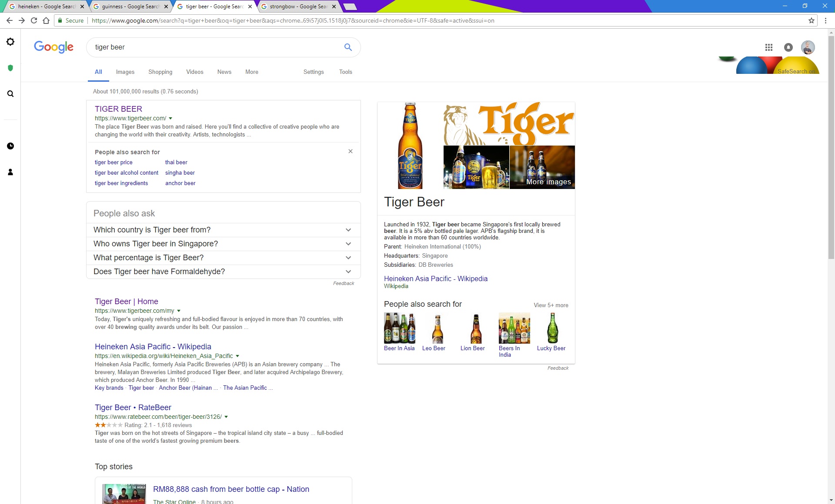This screenshot has height=504, width=835.
Task: Click the More images thumbnail
Action: (x=542, y=167)
